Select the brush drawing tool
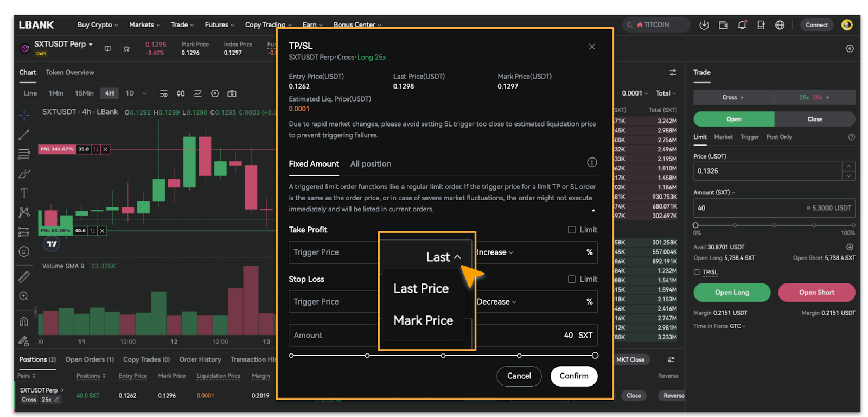Screen dimensions: 868x417 point(24,174)
